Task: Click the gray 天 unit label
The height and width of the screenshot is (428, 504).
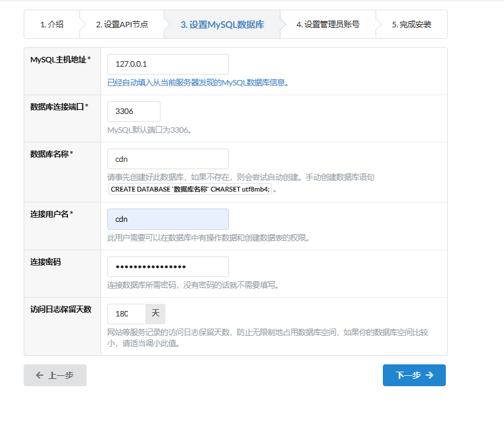Action: tap(155, 313)
